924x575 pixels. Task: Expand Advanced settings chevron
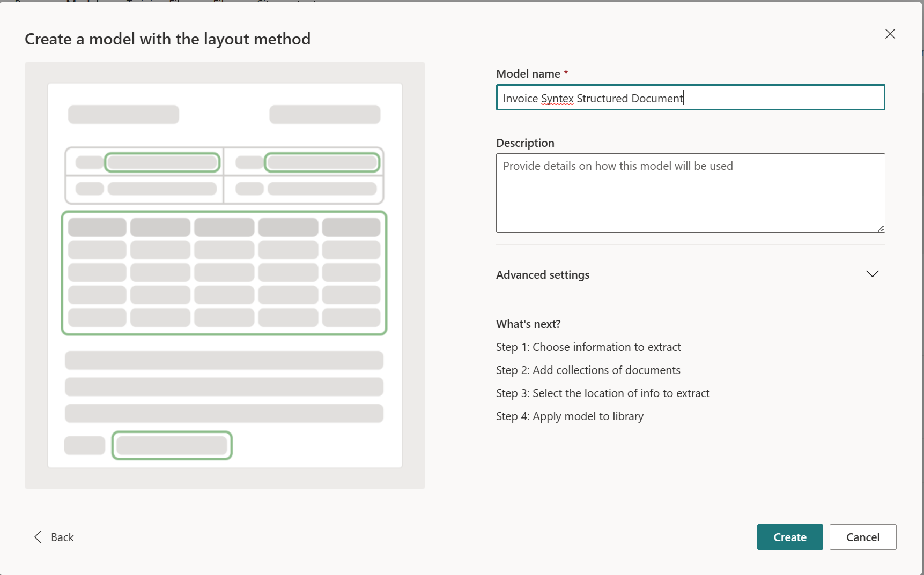[872, 274]
